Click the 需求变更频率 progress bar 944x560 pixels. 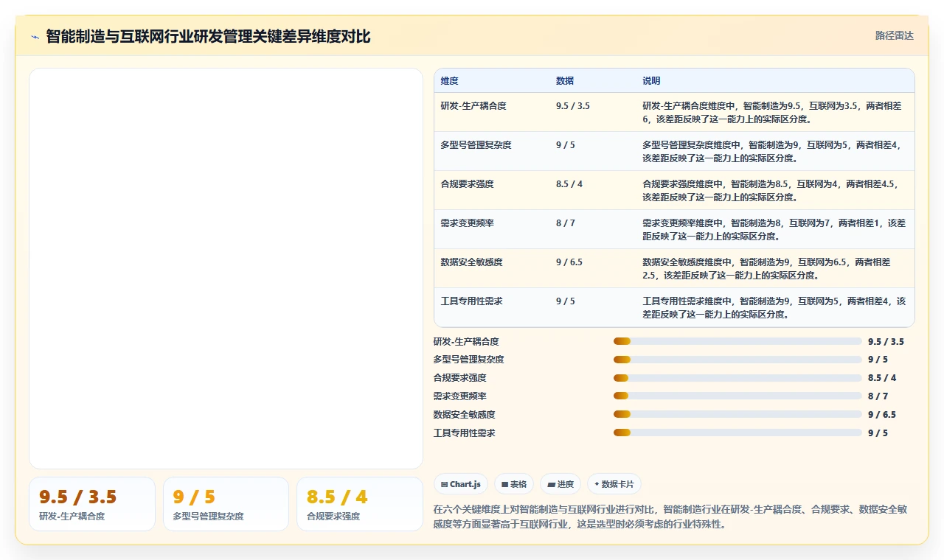click(737, 396)
